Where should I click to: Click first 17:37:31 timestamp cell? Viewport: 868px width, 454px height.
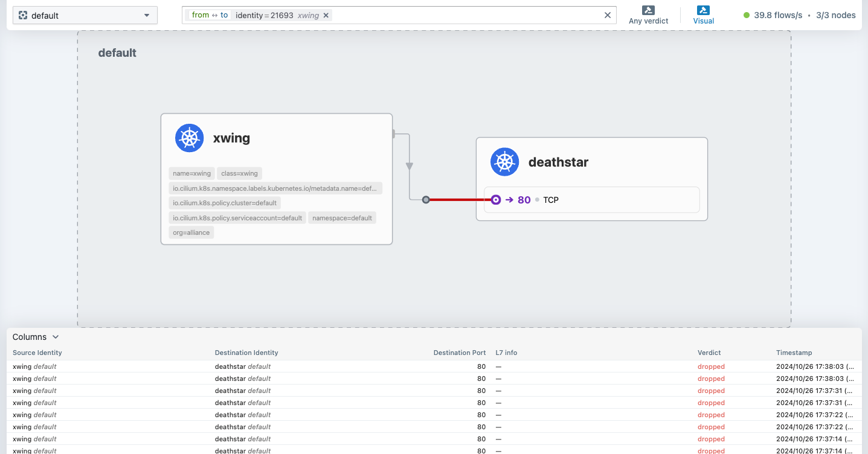coord(815,391)
